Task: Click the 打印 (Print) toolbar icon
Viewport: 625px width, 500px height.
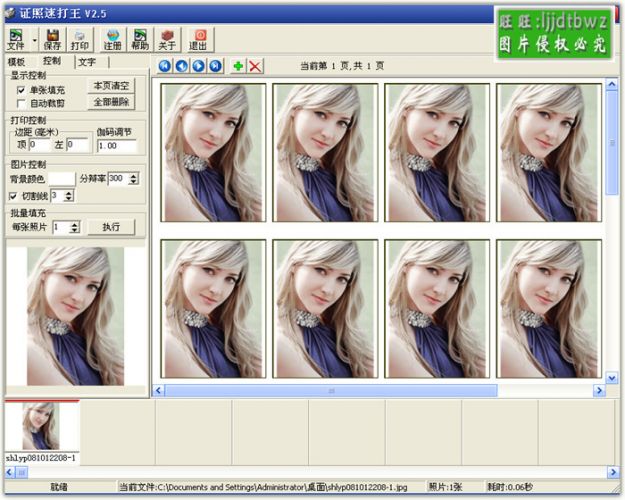Action: (x=80, y=39)
